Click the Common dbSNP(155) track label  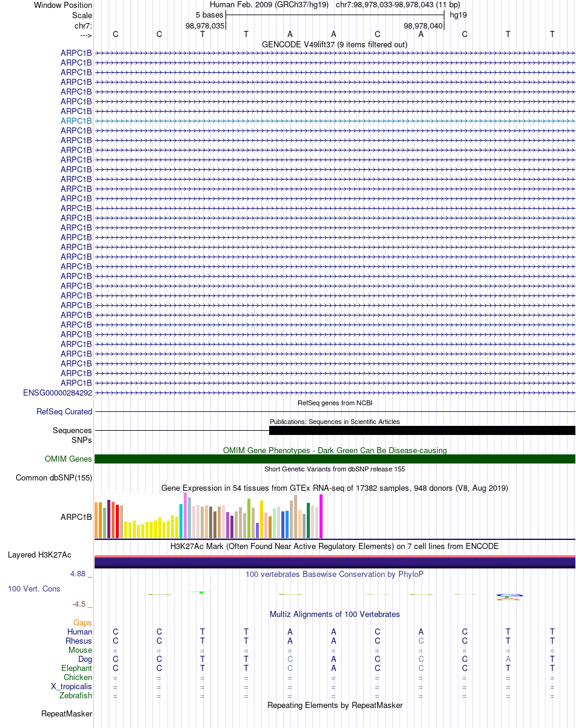(x=54, y=477)
